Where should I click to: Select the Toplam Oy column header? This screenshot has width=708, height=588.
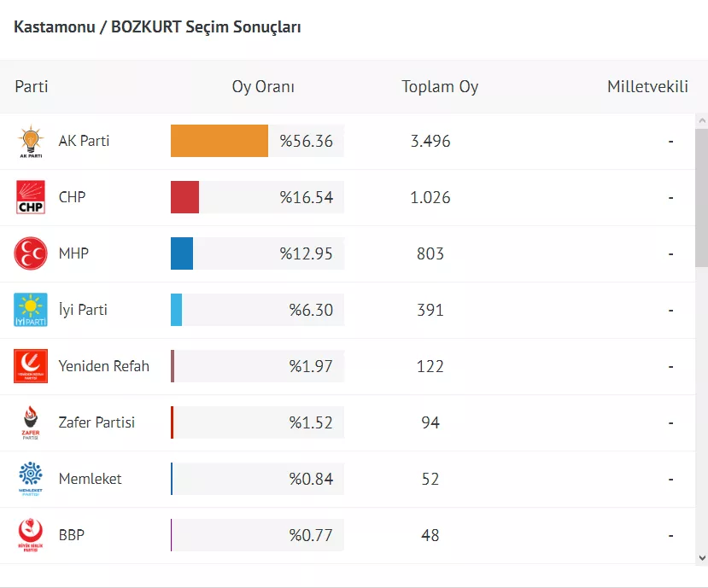click(440, 87)
